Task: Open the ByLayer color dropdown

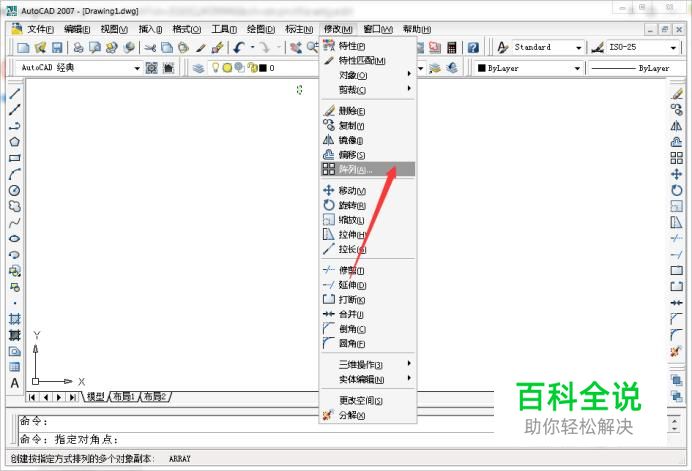Action: click(x=577, y=68)
